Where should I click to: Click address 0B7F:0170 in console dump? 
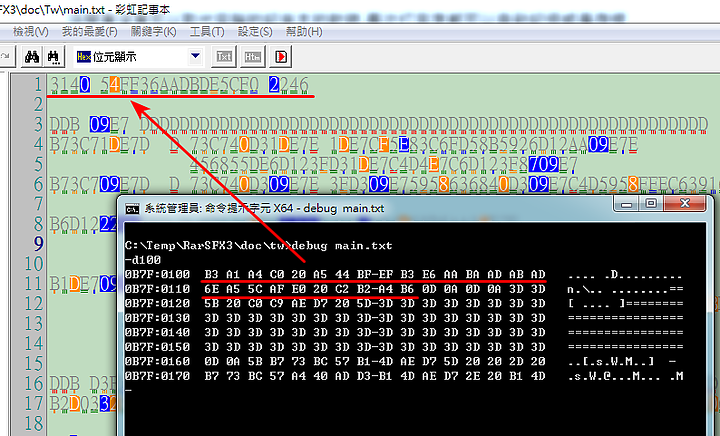(x=158, y=376)
